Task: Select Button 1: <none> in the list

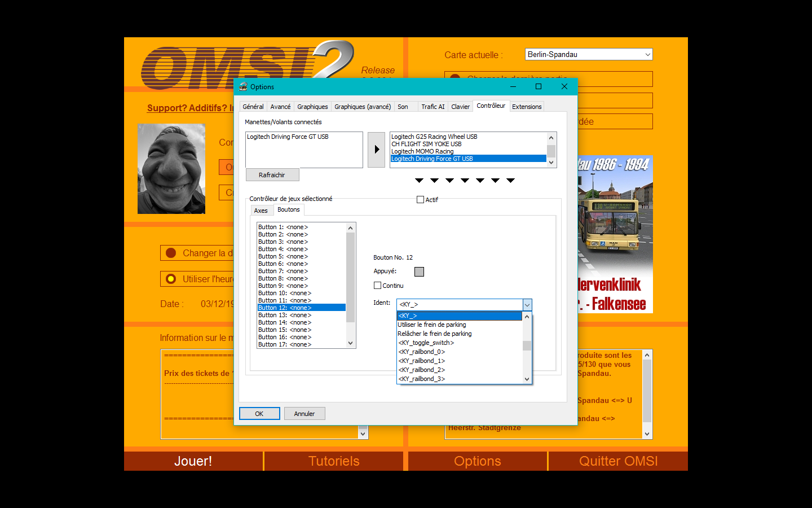Action: pyautogui.click(x=302, y=227)
